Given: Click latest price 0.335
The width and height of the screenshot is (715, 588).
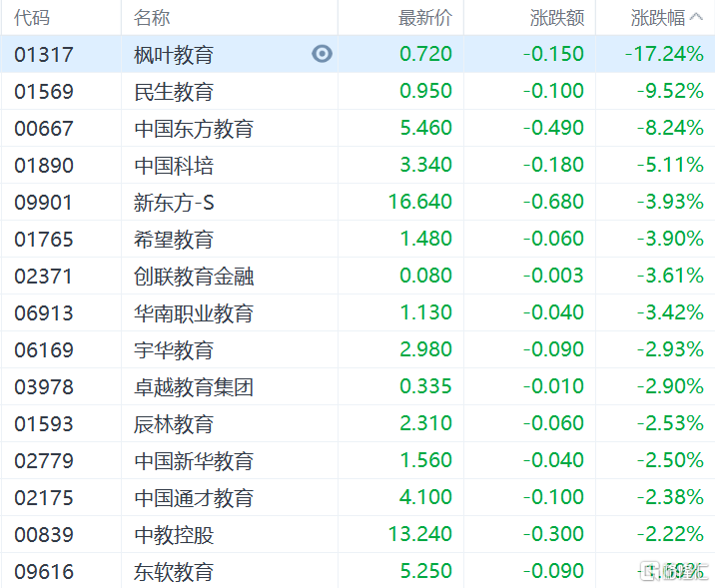Looking at the screenshot, I should click(x=425, y=386).
